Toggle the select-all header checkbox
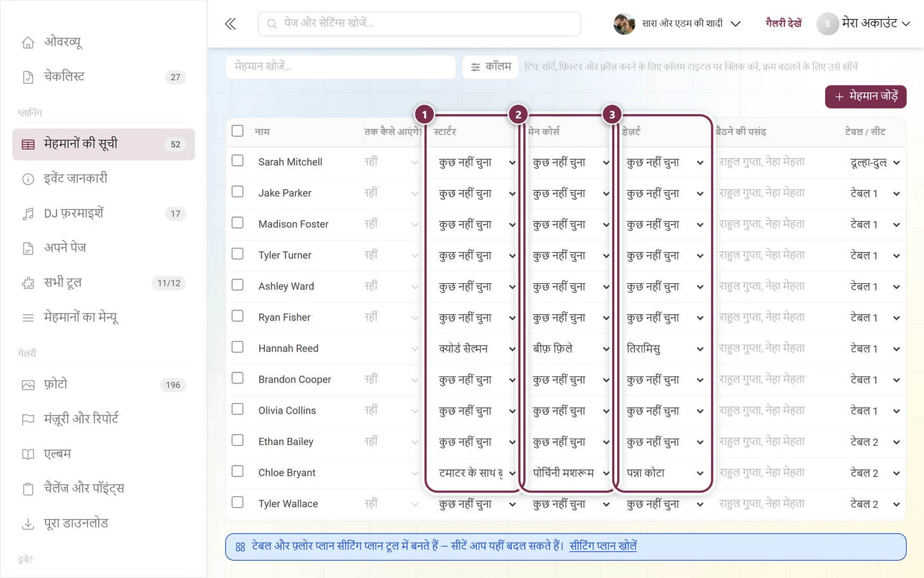 (237, 131)
